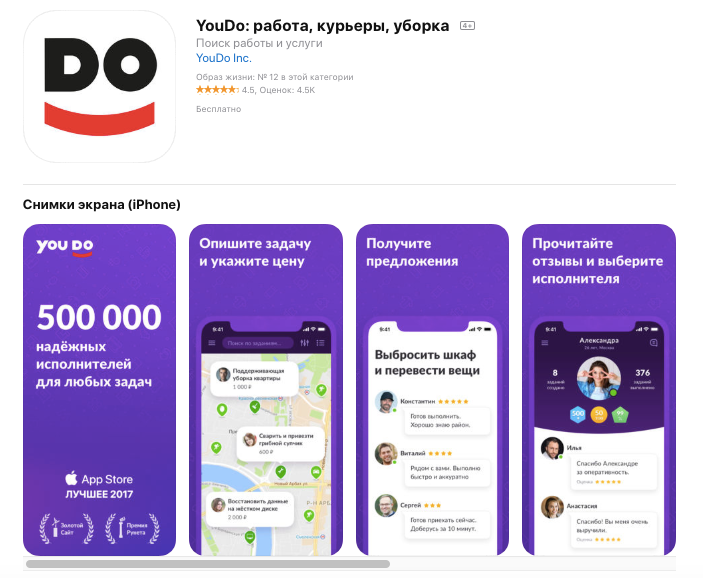
Task: Click Константин's avatar in offers screenshot
Action: coord(386,402)
